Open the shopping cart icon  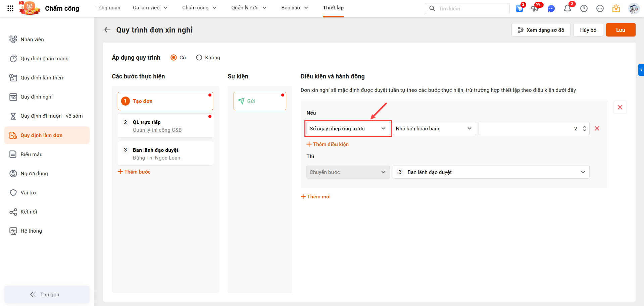(519, 9)
